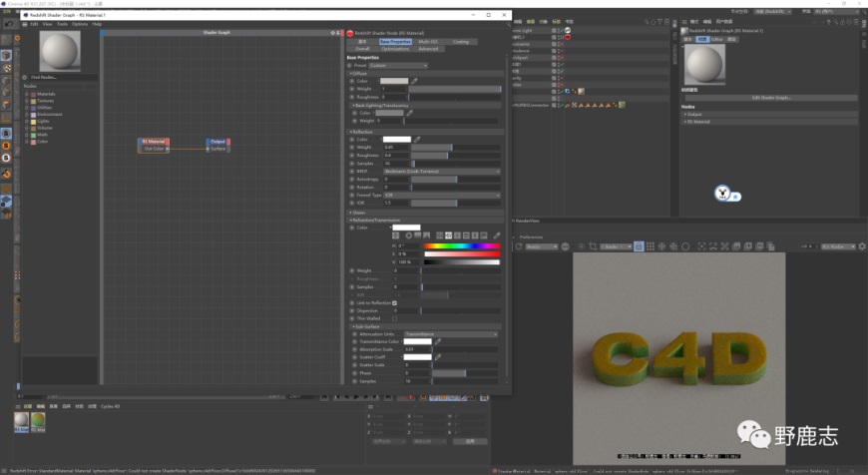Click the Redshift Shader Node red icon
The height and width of the screenshot is (475, 868).
point(350,33)
